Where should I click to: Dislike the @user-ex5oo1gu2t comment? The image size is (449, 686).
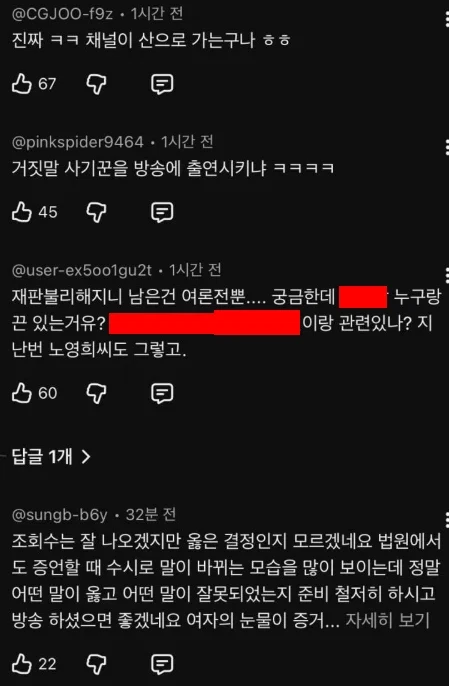(96, 393)
